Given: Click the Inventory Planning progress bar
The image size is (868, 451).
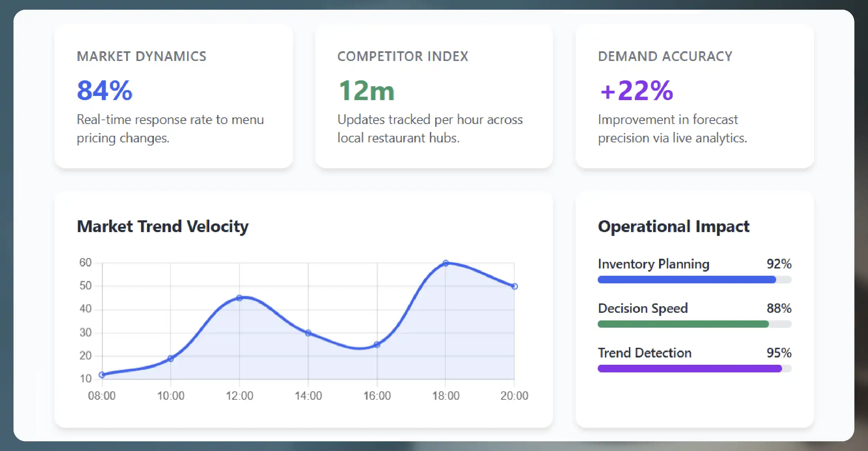Looking at the screenshot, I should 695,280.
